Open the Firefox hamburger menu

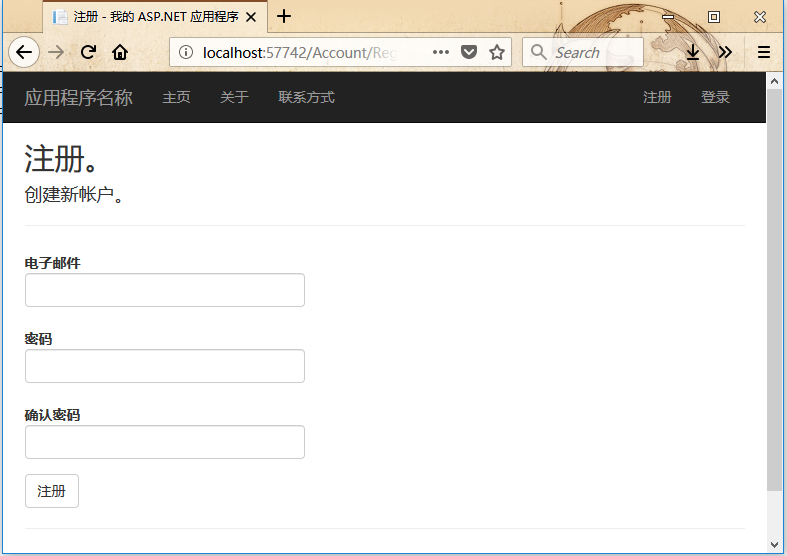pos(764,53)
